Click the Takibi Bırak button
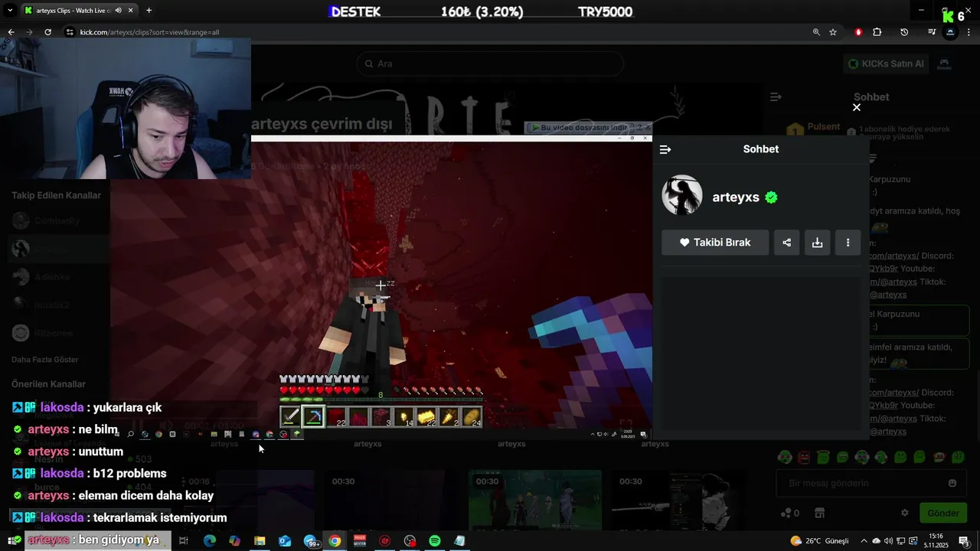This screenshot has width=980, height=551. coord(715,243)
